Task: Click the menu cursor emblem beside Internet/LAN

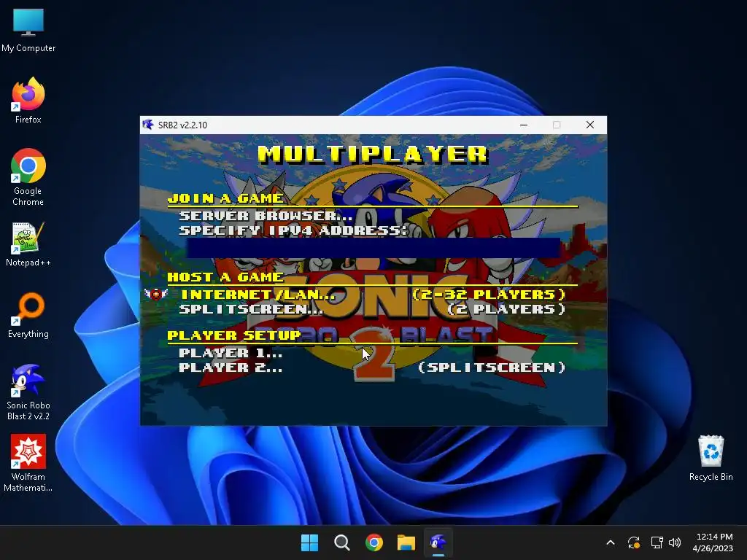Action: 156,294
